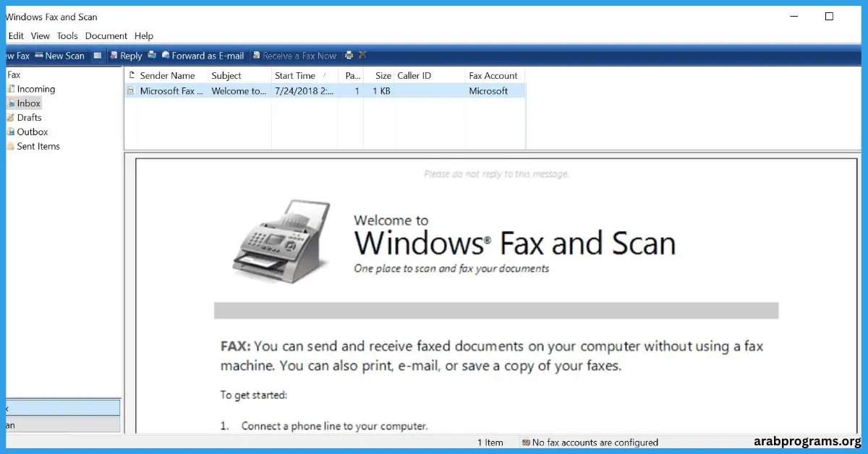
Task: Minimize the Windows Fax and Scan window
Action: pyautogui.click(x=796, y=17)
